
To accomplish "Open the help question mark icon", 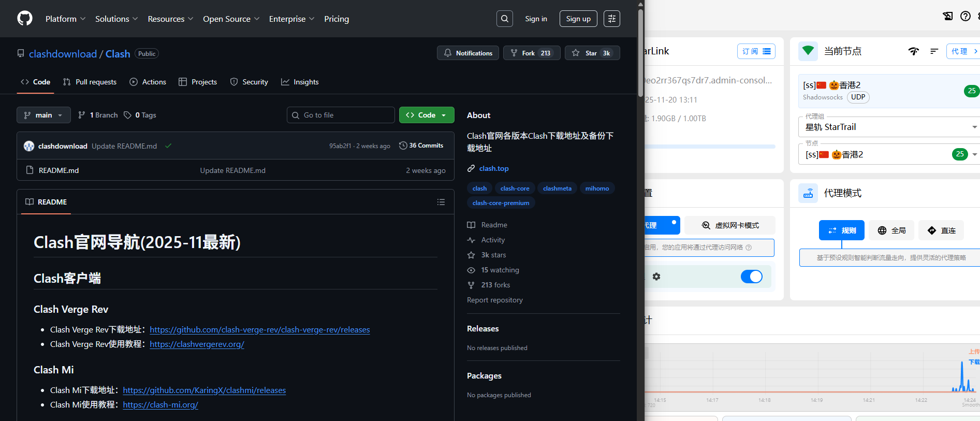I will click(965, 16).
